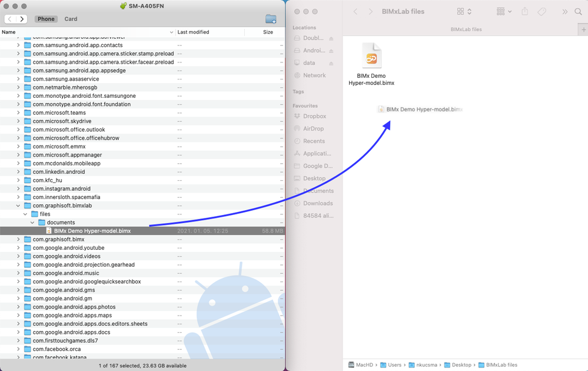Switch to the Phone storage tab

tap(46, 19)
